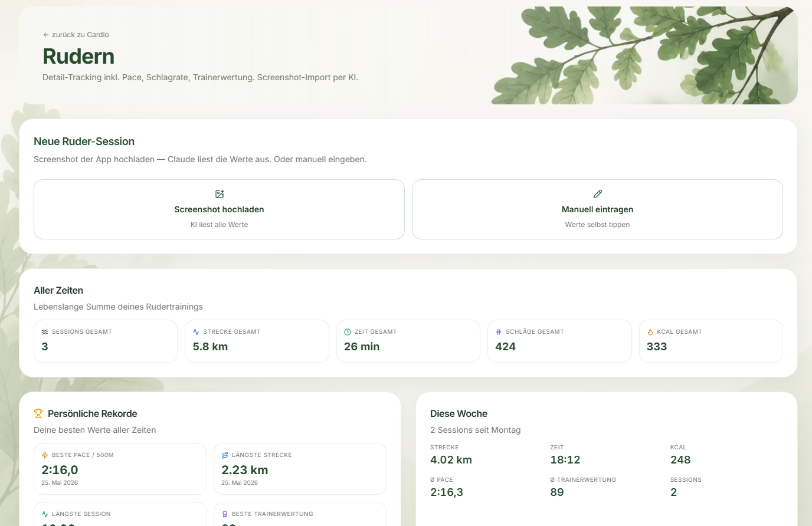Go back via 'zurück zu Cardio' link

pos(76,35)
